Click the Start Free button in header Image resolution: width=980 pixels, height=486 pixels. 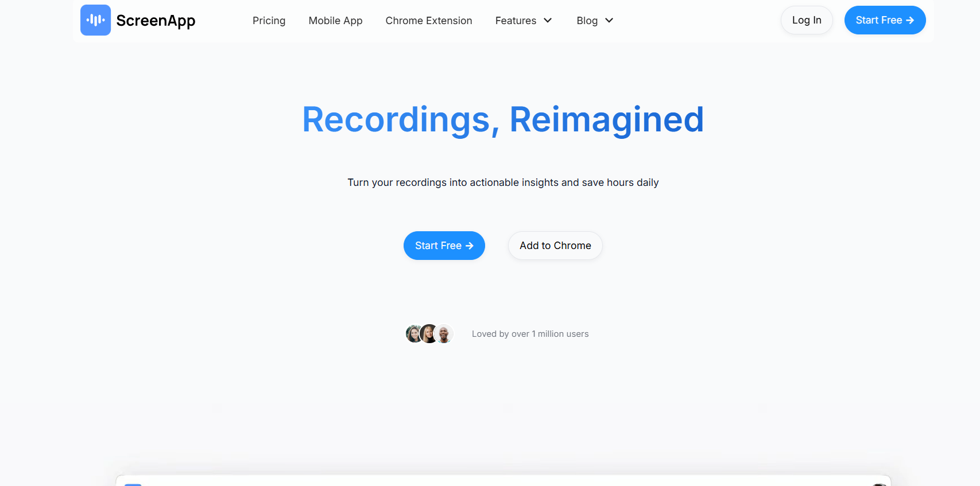click(x=885, y=20)
